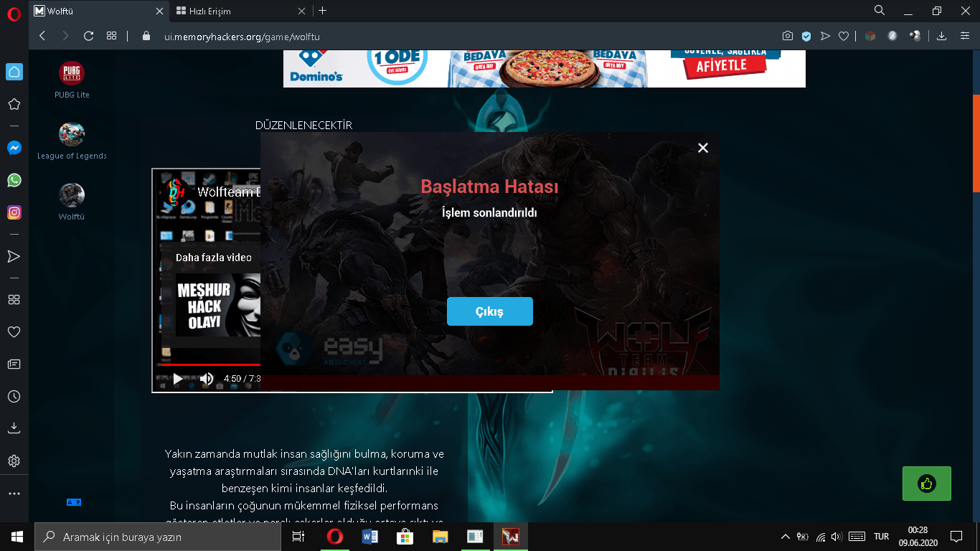The image size is (980, 551).
Task: Open the touch keyboard tray icon
Action: click(857, 537)
